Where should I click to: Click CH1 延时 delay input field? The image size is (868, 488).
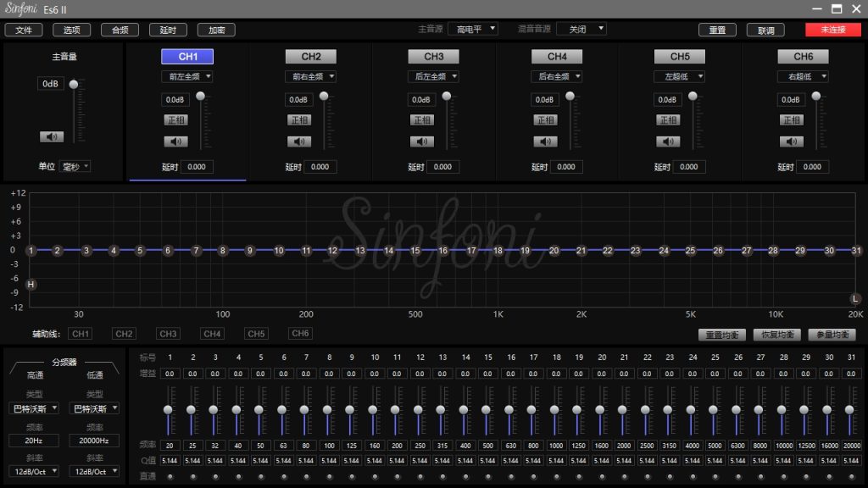pos(197,167)
